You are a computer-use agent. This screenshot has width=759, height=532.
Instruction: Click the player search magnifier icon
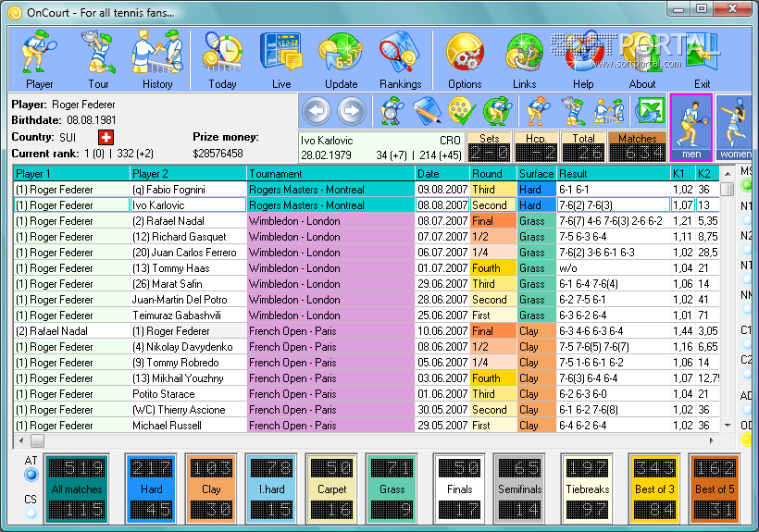tap(392, 111)
